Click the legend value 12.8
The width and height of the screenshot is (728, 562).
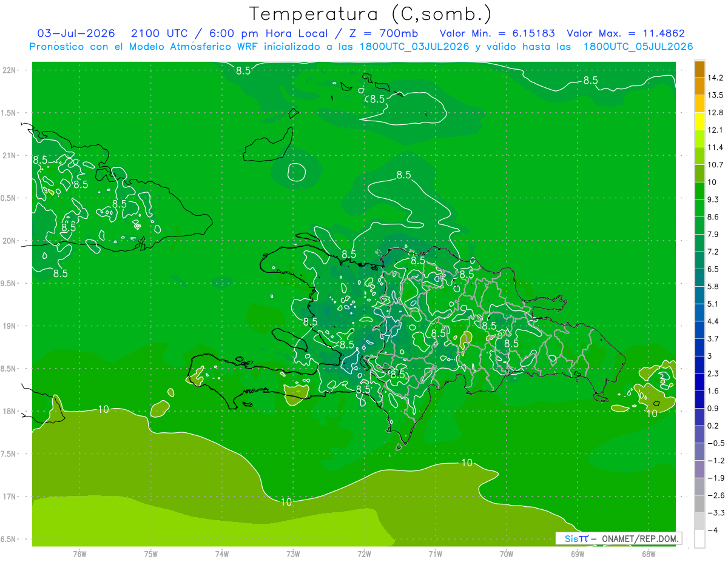click(x=716, y=112)
